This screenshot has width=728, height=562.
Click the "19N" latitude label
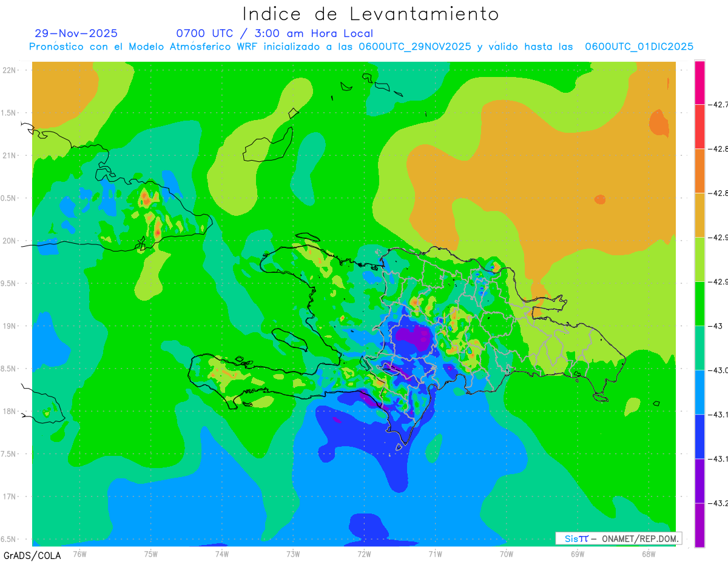(x=10, y=326)
